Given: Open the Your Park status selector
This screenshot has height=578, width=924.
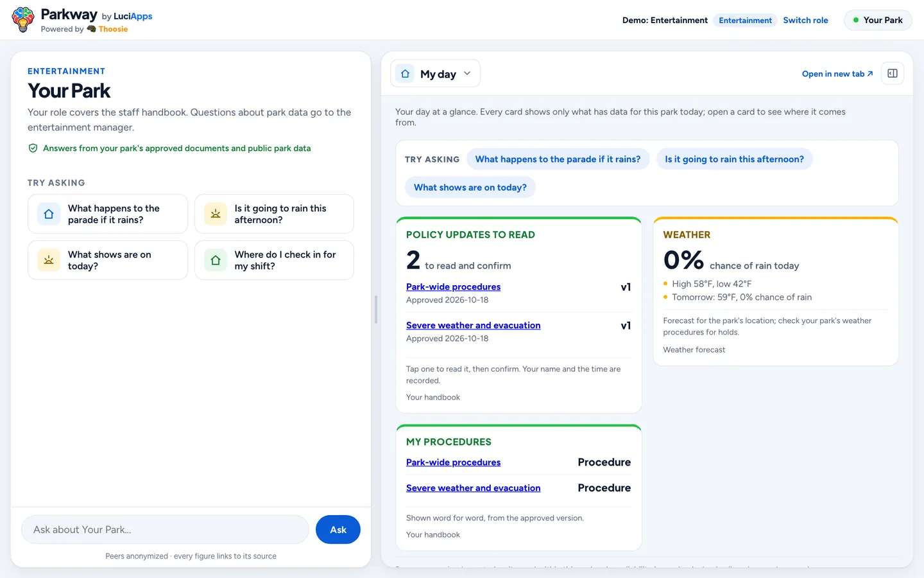Looking at the screenshot, I should pyautogui.click(x=878, y=20).
